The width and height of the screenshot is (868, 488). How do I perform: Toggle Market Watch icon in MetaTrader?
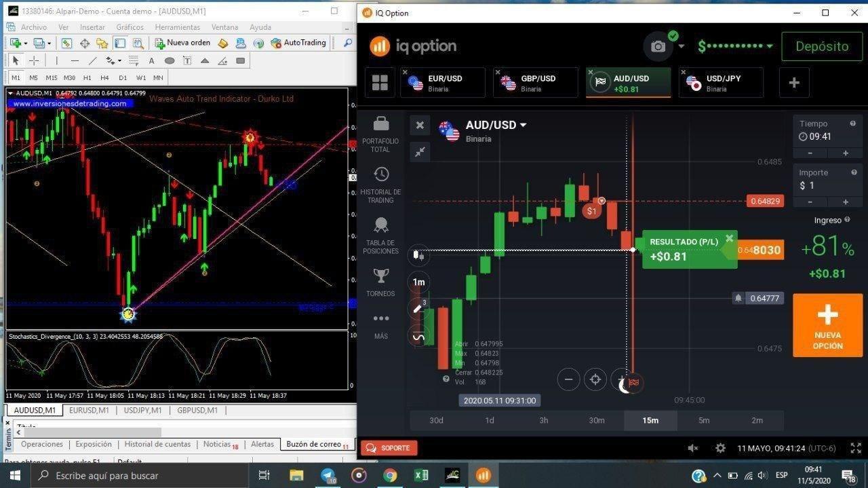pos(66,43)
